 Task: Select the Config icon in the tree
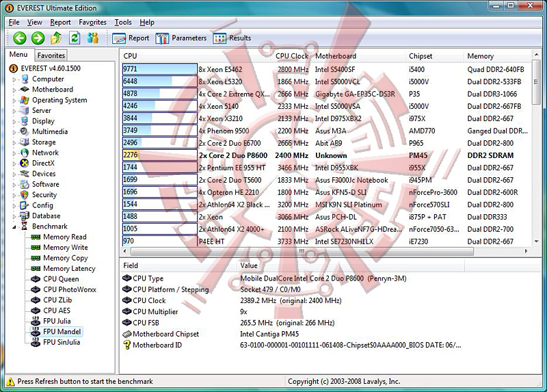(25, 205)
